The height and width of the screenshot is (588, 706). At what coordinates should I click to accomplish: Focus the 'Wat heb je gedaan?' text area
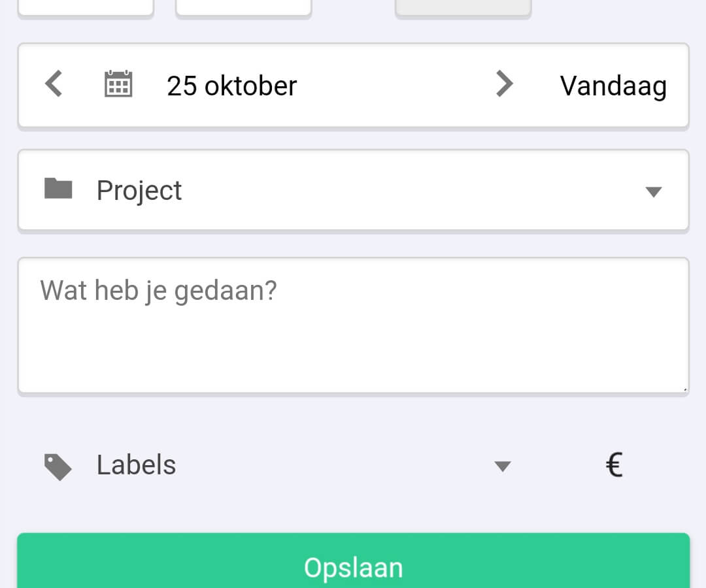[354, 325]
